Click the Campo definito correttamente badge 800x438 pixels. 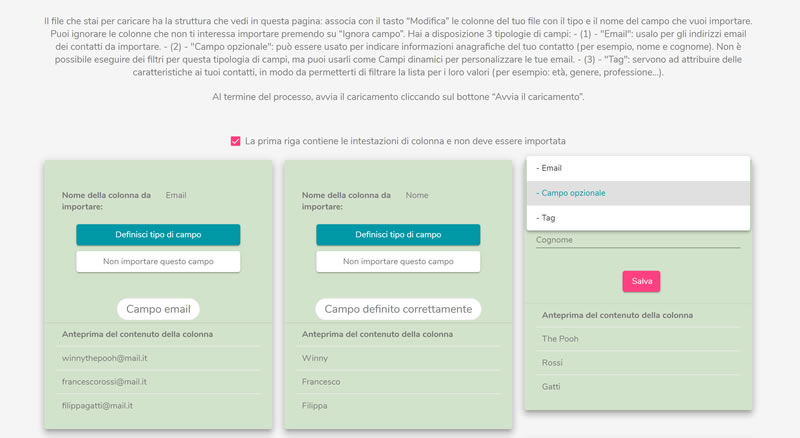[x=398, y=309]
